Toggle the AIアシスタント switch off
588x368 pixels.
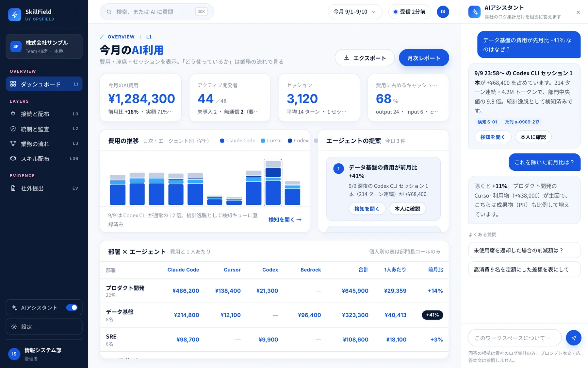pos(72,307)
